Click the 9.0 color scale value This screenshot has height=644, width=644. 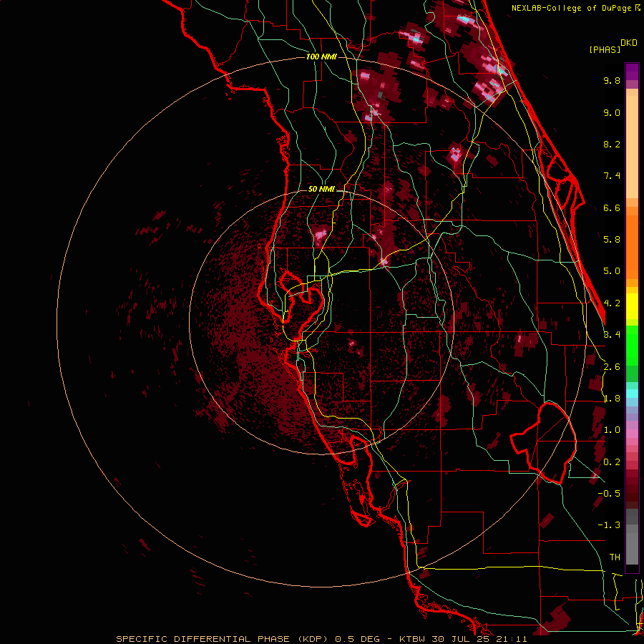612,112
